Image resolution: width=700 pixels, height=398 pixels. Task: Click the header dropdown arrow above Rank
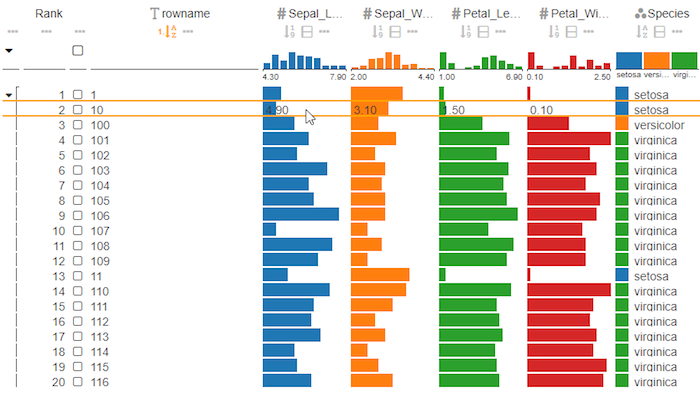point(8,50)
